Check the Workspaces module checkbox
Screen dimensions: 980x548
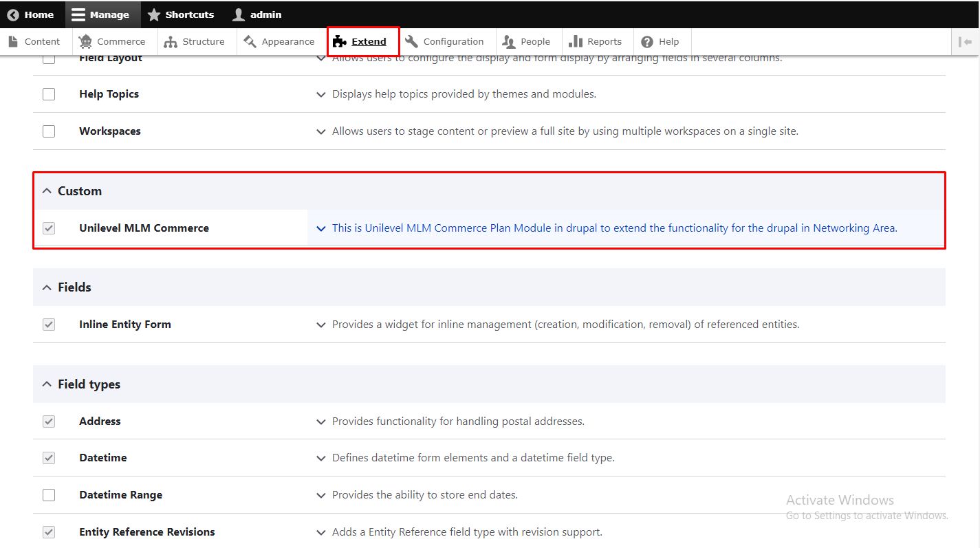coord(49,131)
